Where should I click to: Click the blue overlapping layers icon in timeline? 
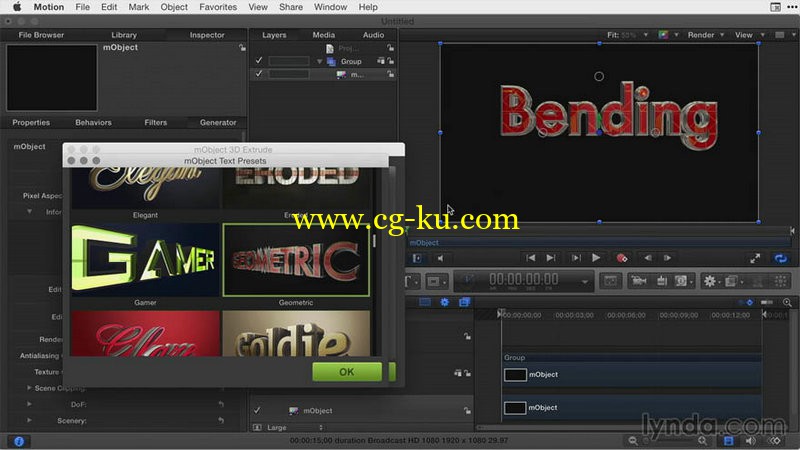point(464,302)
